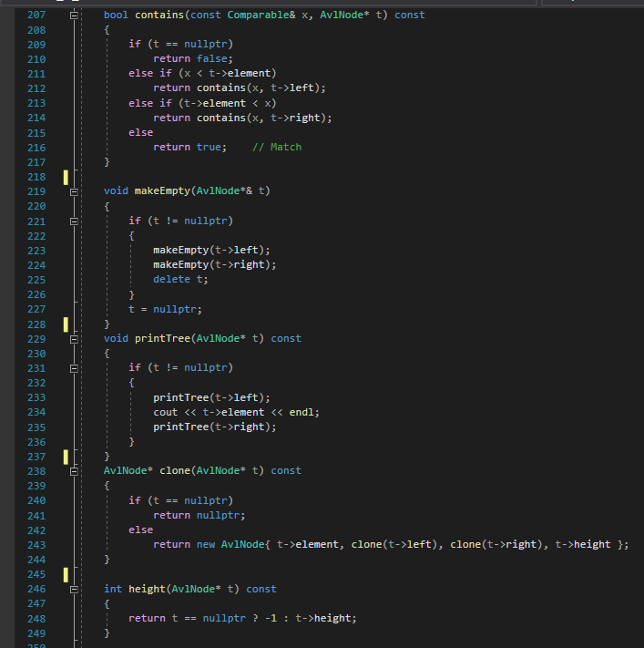This screenshot has width=644, height=648.
Task: Click 'printTree(t->right);' on line 235
Action: pos(215,427)
